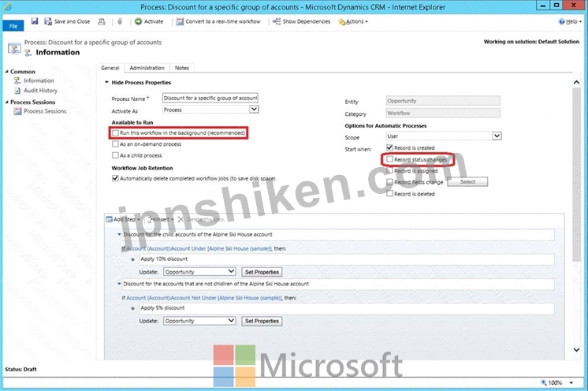Open the Account Not Under condition link
The width and height of the screenshot is (588, 391).
point(203,298)
